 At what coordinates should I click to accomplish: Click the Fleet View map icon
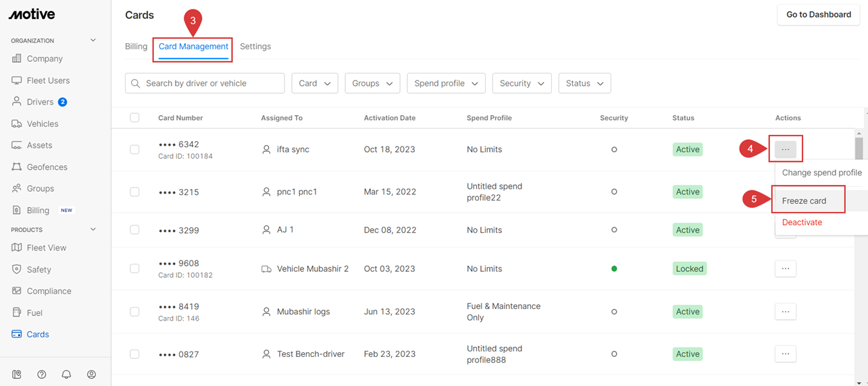(17, 248)
